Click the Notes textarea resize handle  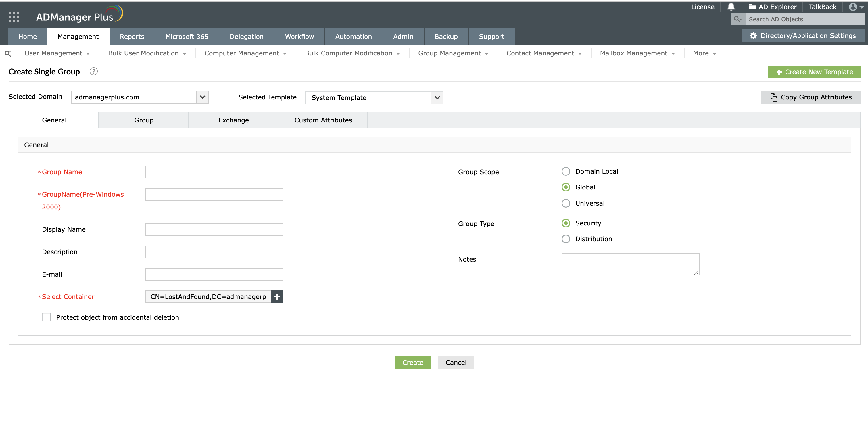tap(696, 272)
